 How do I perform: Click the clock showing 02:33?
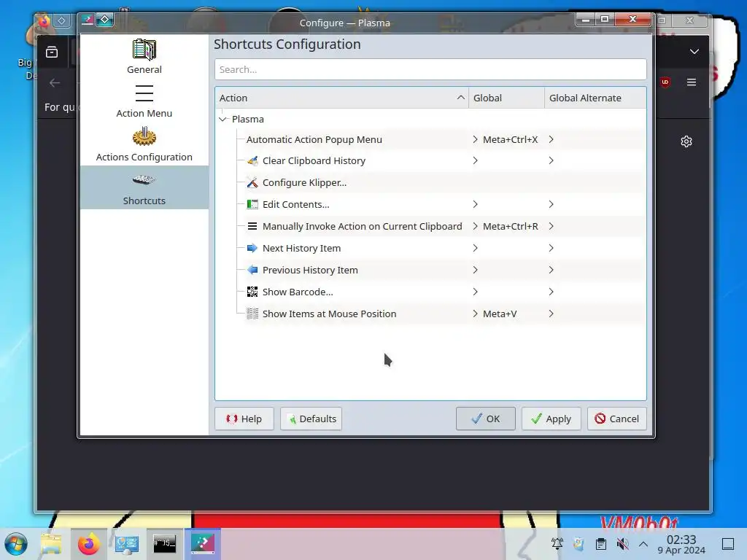(681, 544)
